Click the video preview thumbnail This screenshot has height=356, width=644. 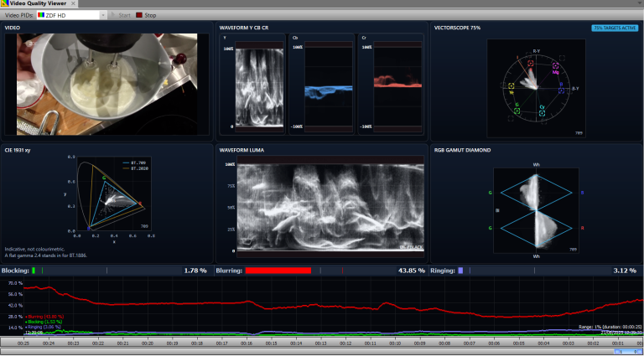click(106, 84)
